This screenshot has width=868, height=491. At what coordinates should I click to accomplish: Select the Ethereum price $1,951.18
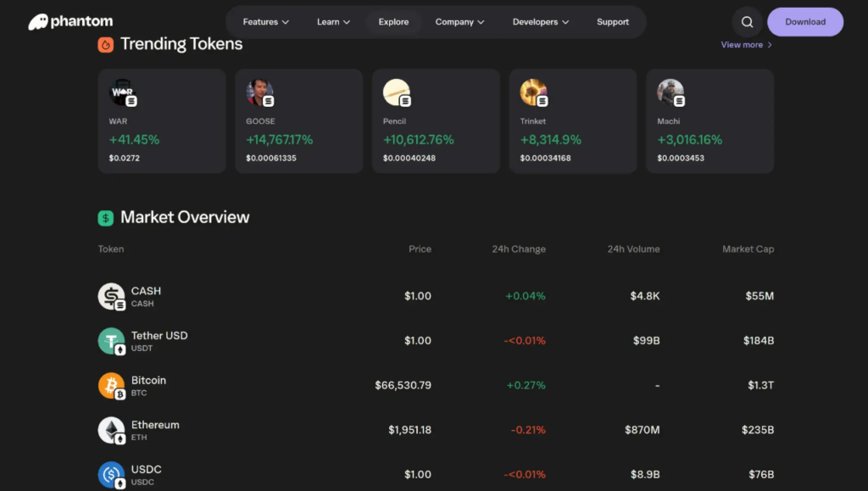pos(409,430)
